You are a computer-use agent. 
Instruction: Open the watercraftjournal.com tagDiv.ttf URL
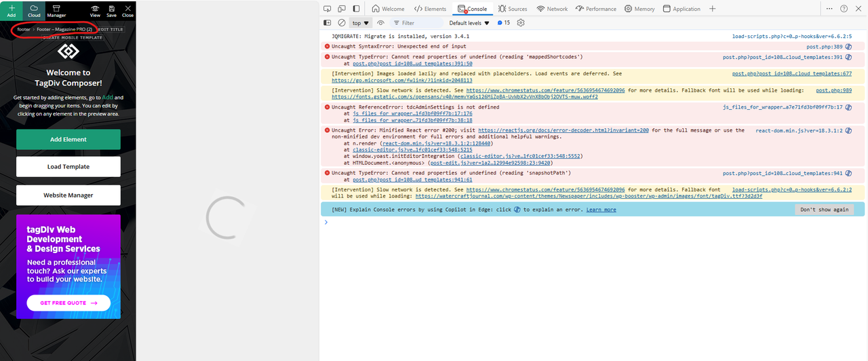pos(589,196)
